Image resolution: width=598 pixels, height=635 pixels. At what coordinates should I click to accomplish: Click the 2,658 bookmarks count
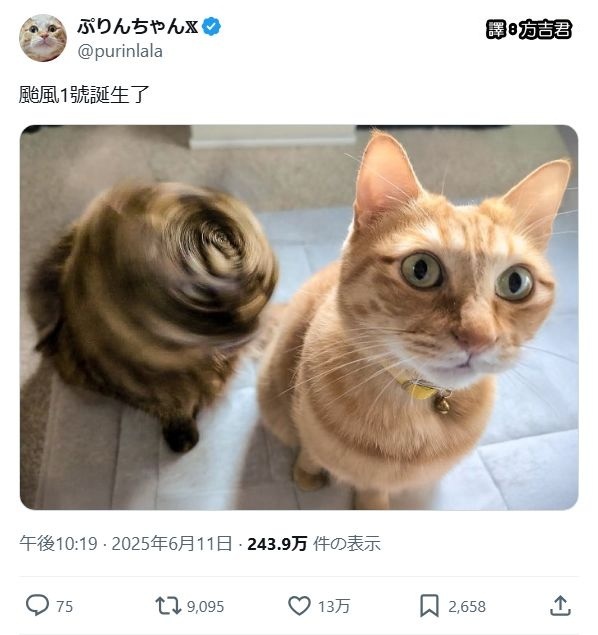(467, 607)
